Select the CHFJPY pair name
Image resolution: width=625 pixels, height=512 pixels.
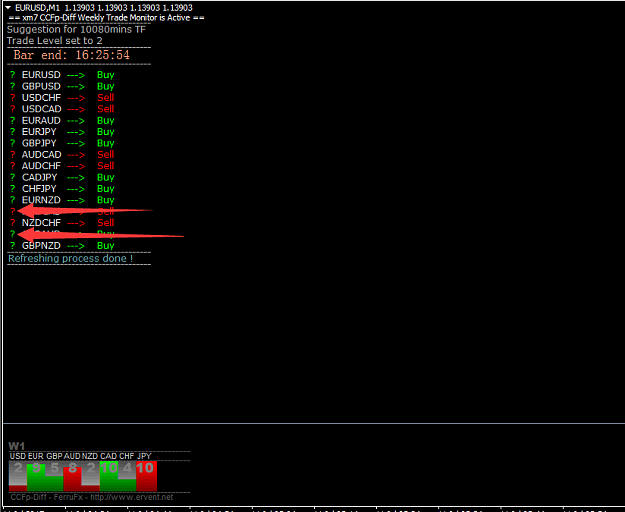[39, 189]
